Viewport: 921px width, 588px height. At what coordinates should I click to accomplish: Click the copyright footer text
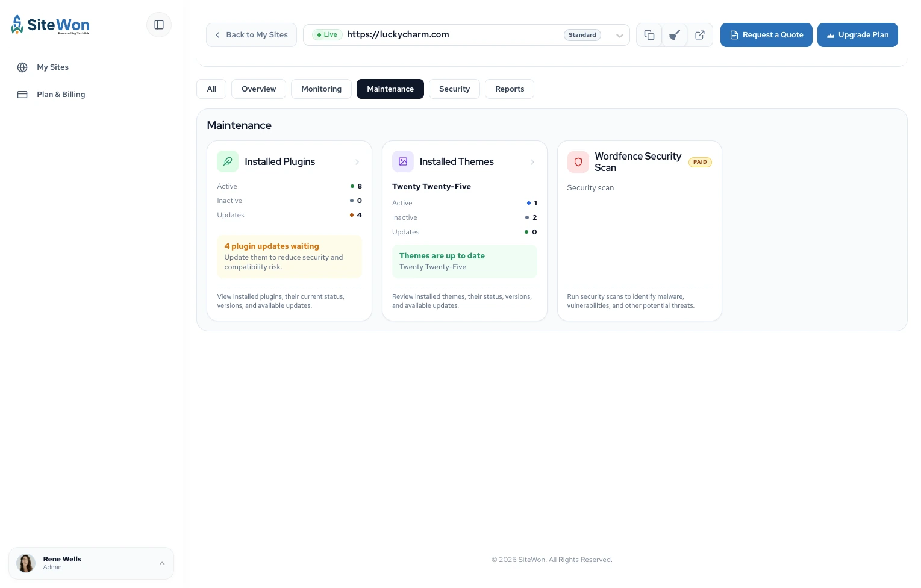pyautogui.click(x=552, y=560)
